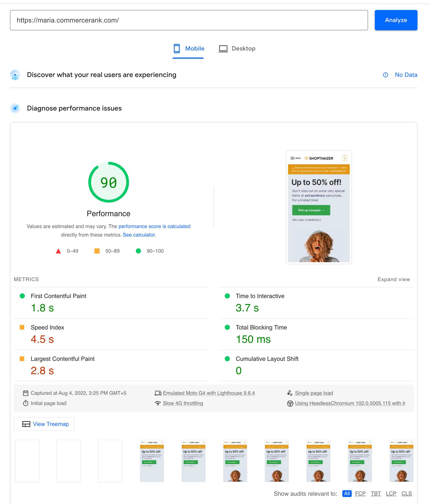Click the first blank filmstrip frame

tap(27, 461)
